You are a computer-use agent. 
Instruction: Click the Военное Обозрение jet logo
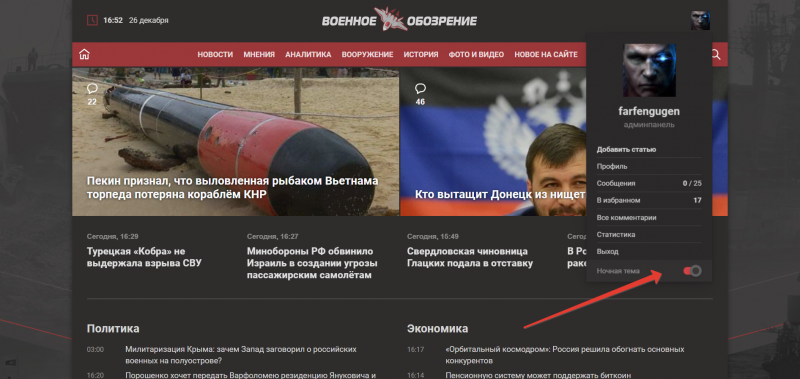click(x=399, y=20)
